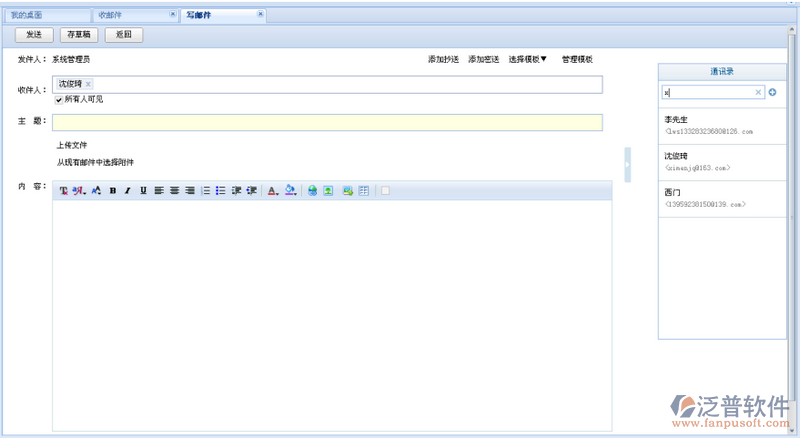Viewport: 800px width, 439px height.
Task: Collapse the address book side panel
Action: click(627, 165)
